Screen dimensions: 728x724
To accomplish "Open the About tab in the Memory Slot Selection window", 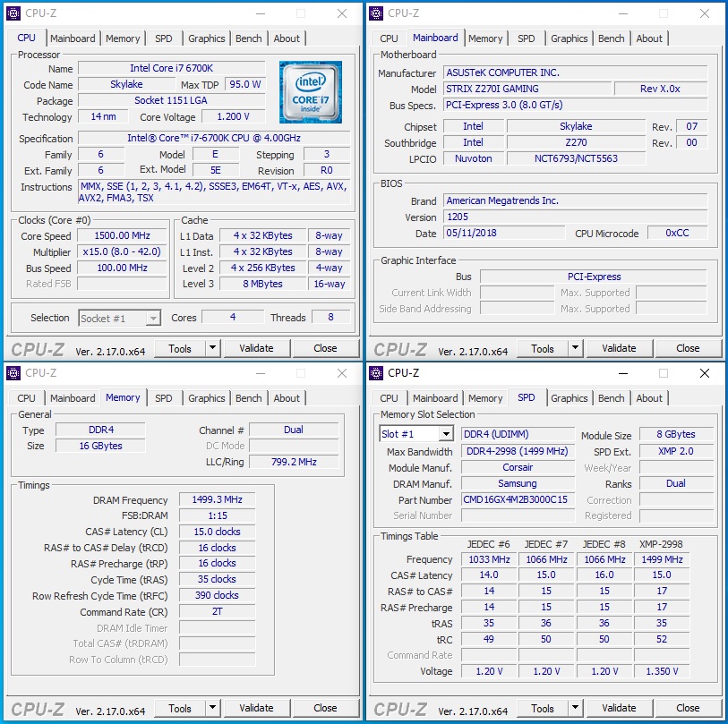I will (x=649, y=398).
